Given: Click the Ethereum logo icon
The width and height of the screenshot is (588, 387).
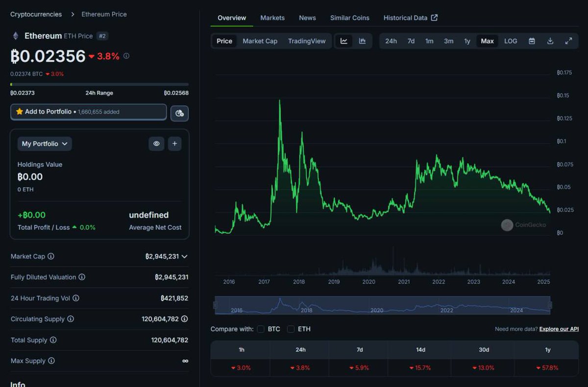Looking at the screenshot, I should [15, 36].
